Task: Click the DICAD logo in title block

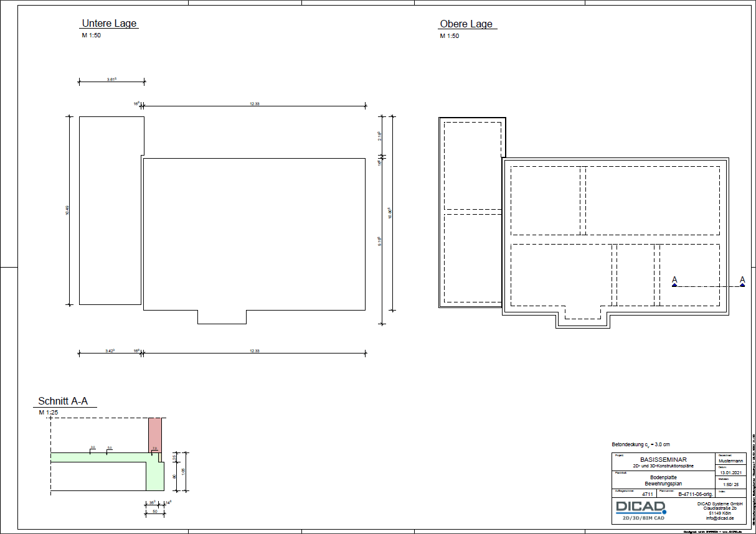Action: tap(640, 511)
